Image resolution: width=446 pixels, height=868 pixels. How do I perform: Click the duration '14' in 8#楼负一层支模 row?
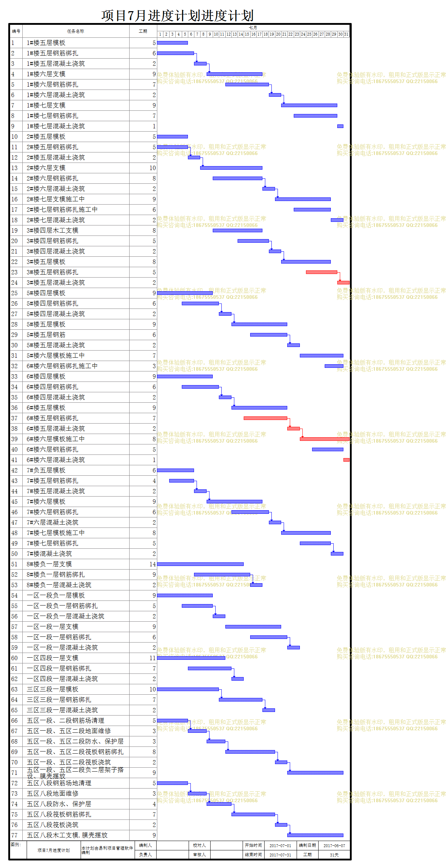(153, 564)
